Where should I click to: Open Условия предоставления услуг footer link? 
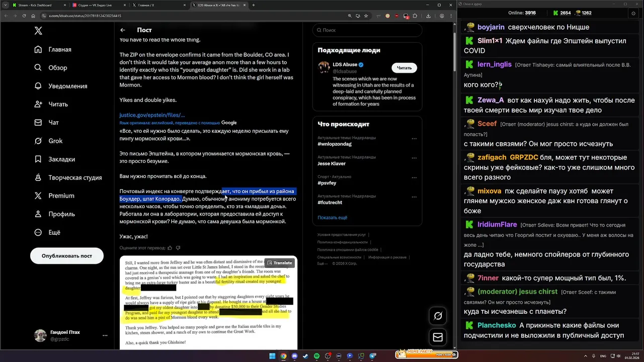tap(342, 235)
